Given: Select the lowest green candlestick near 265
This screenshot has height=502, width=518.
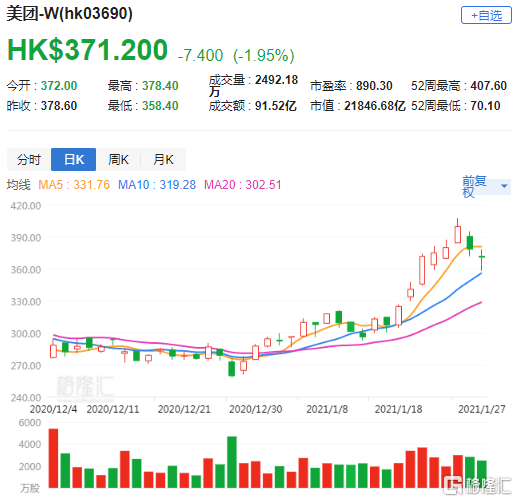Looking at the screenshot, I should coord(232,369).
